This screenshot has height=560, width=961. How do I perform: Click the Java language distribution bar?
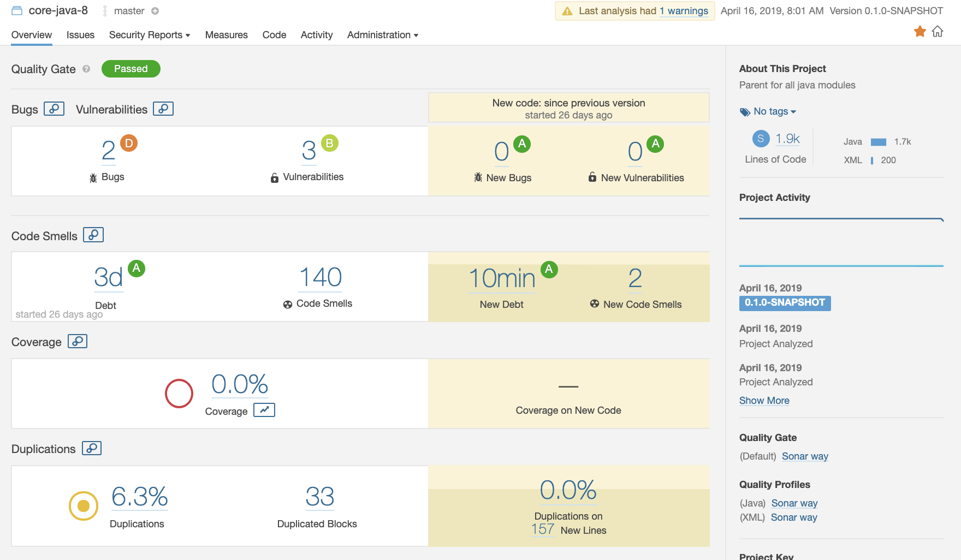coord(879,142)
